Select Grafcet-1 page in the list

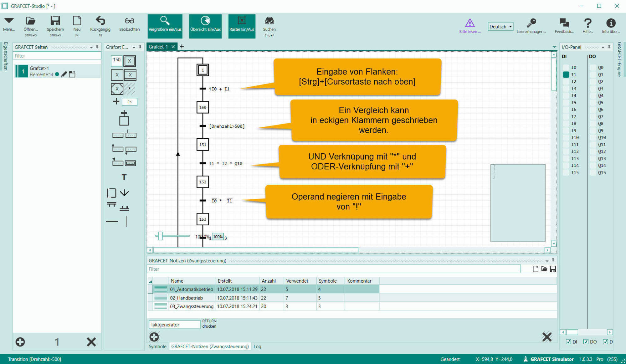pos(58,71)
